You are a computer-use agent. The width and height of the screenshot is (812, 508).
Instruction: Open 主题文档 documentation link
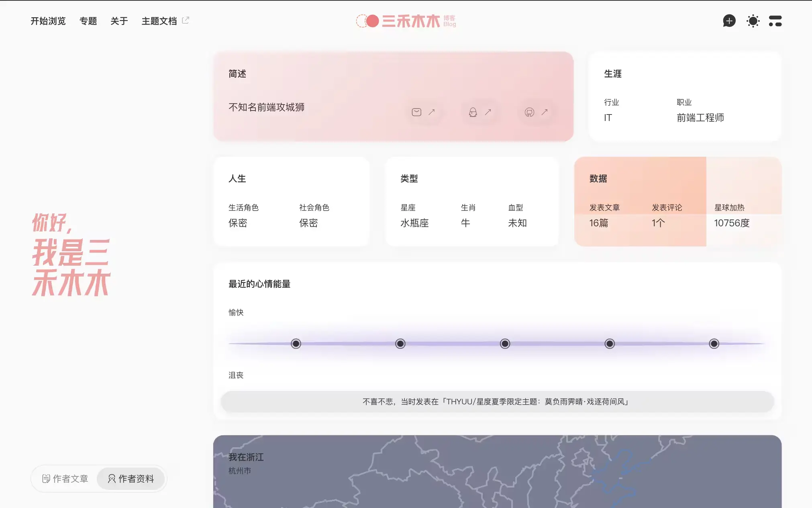point(159,21)
